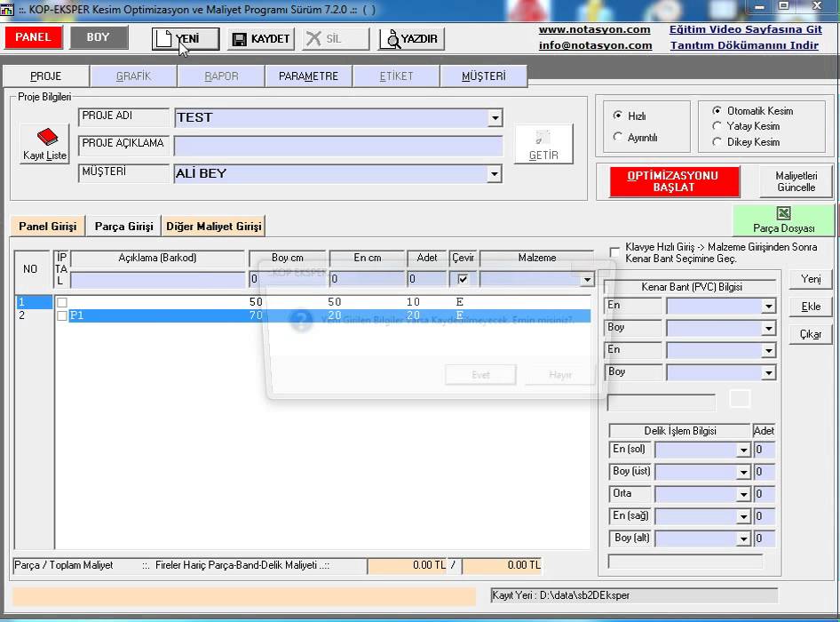
Task: Click the application icon in title bar
Action: pyautogui.click(x=6, y=9)
